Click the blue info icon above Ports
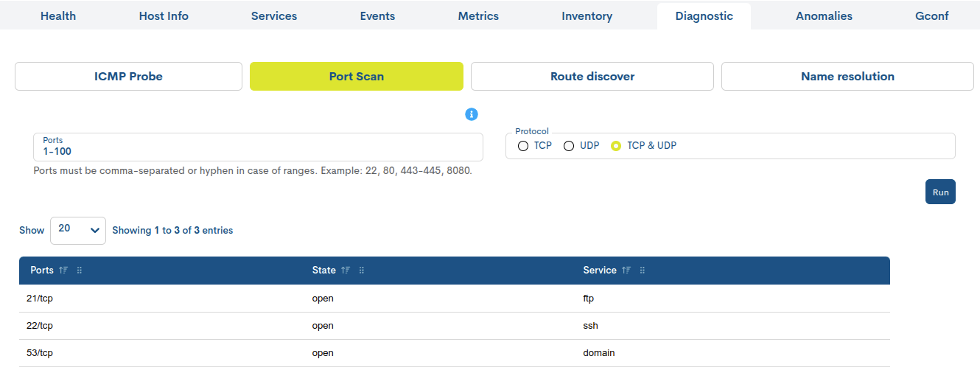 472,114
